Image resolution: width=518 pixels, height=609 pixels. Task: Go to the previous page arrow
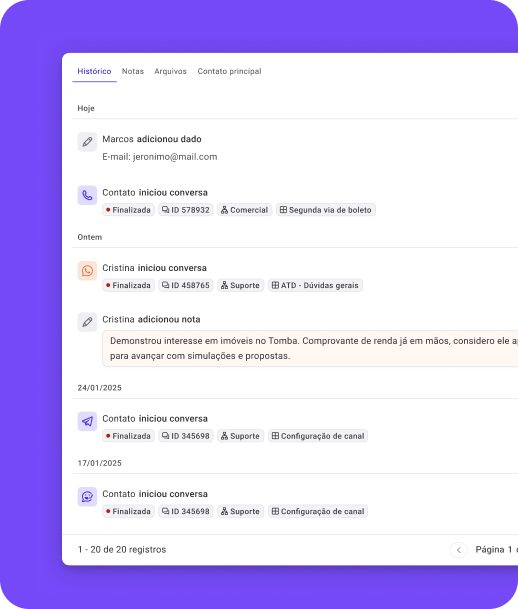[459, 550]
